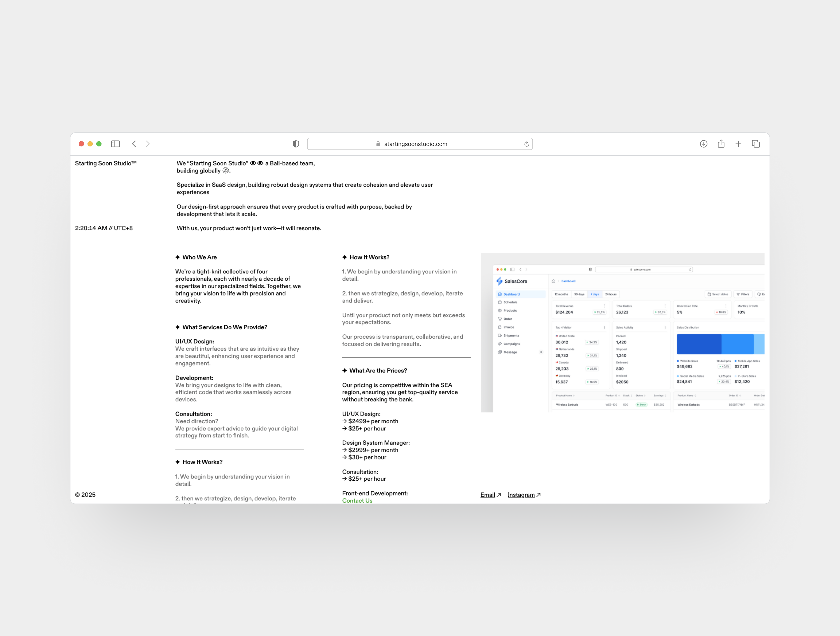Viewport: 840px width, 636px height.
Task: Open the Share icon in Safari toolbar
Action: point(721,144)
